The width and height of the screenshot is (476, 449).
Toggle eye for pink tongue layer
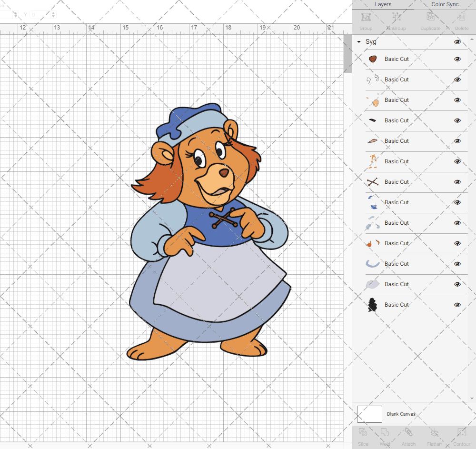click(457, 141)
